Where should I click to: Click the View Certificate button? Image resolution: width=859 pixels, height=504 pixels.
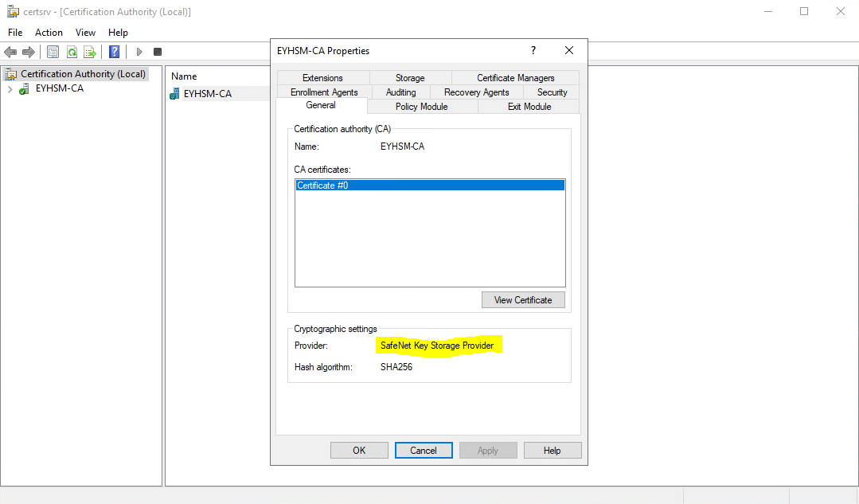point(523,299)
